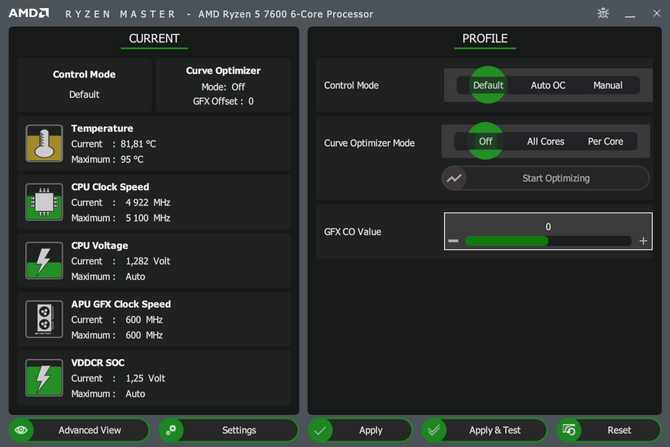The width and height of the screenshot is (670, 447).
Task: Select Auto OC control mode
Action: [548, 85]
